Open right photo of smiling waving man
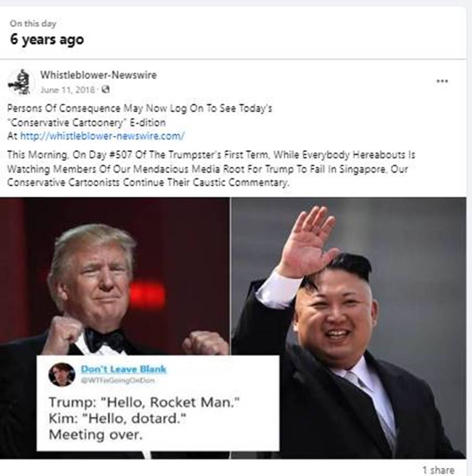Screen dimensions: 472x476 tap(349, 328)
